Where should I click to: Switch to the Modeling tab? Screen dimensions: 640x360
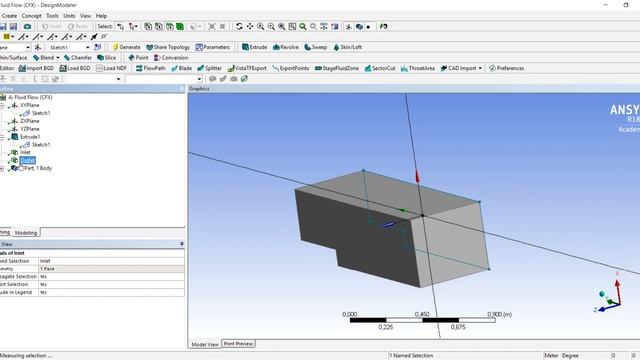click(26, 233)
